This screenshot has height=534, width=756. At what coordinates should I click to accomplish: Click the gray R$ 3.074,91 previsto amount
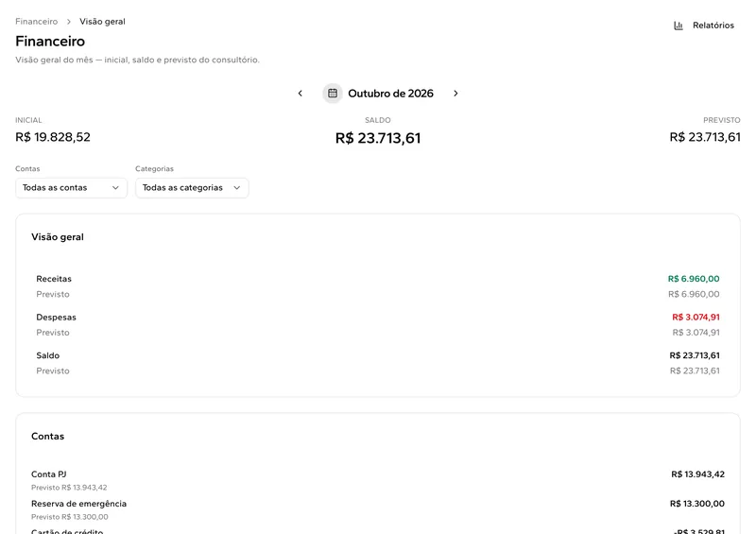pyautogui.click(x=696, y=333)
